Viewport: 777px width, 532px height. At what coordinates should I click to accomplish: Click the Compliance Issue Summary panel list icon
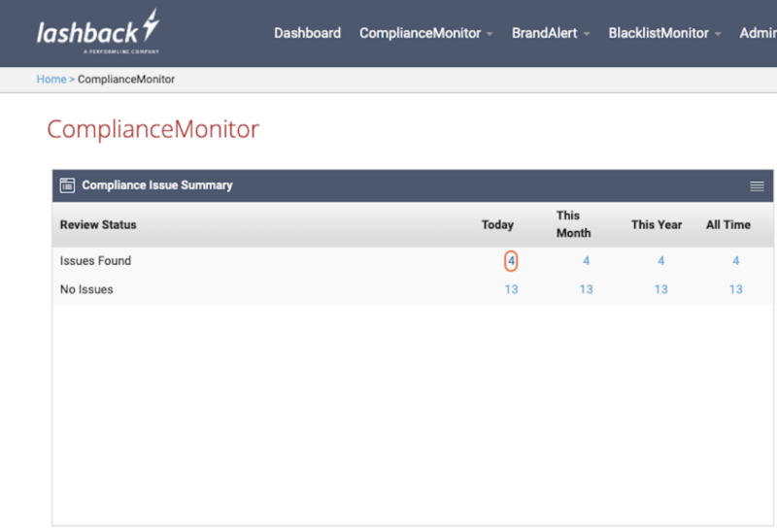[67, 185]
